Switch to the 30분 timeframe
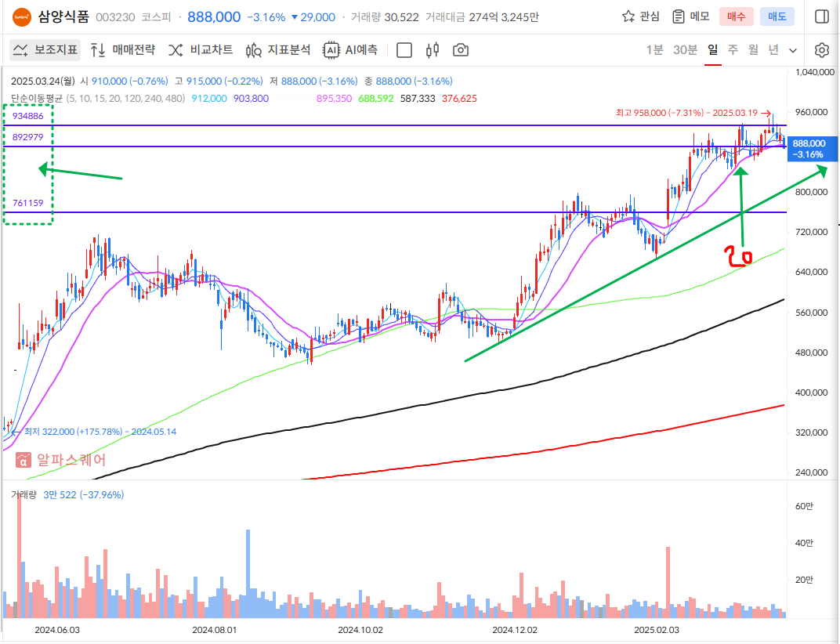 tap(685, 50)
